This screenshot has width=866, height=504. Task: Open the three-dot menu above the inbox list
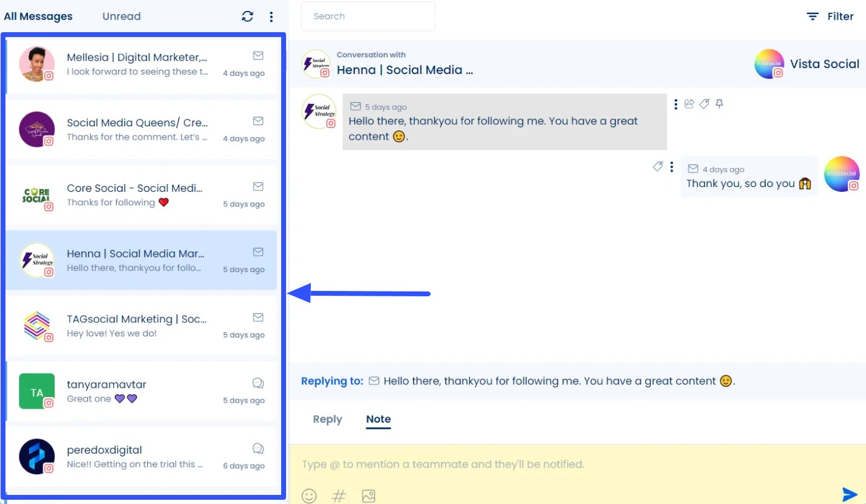[x=271, y=16]
